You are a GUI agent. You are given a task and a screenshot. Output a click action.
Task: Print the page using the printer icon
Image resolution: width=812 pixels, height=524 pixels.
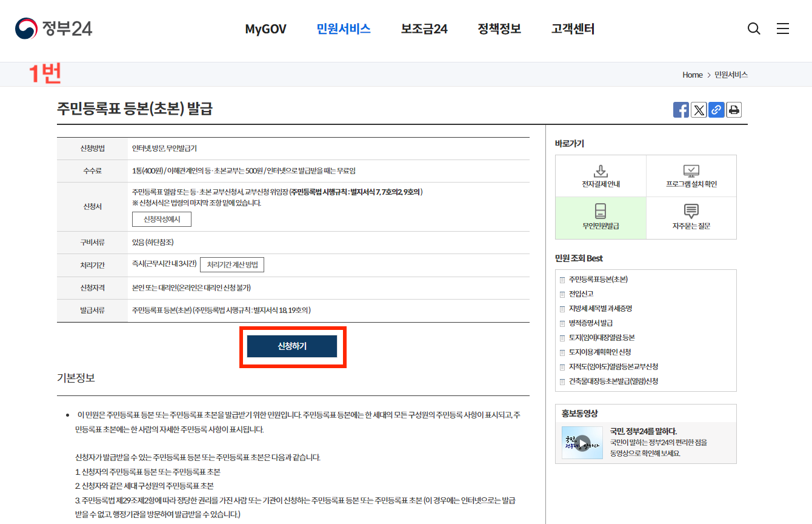(733, 110)
